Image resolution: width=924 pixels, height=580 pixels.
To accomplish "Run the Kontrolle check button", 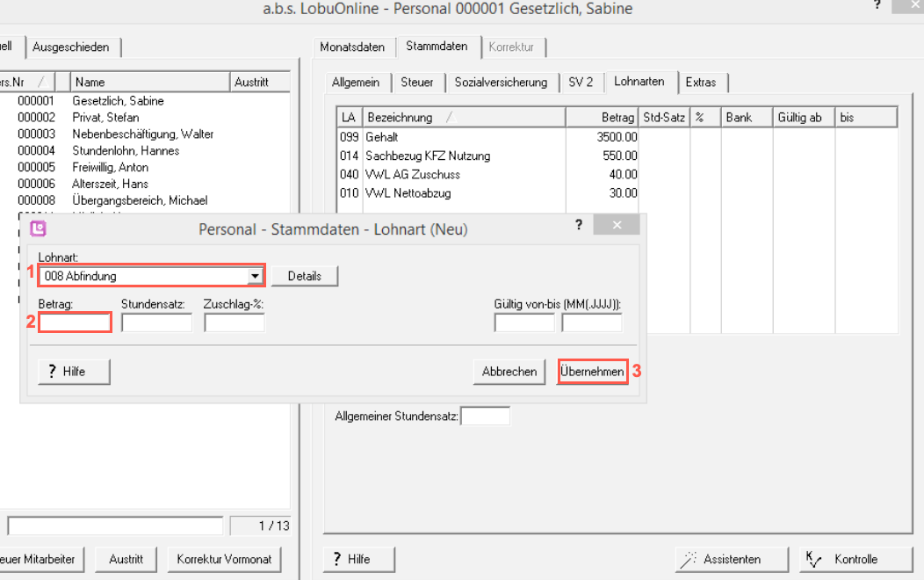I will (855, 560).
